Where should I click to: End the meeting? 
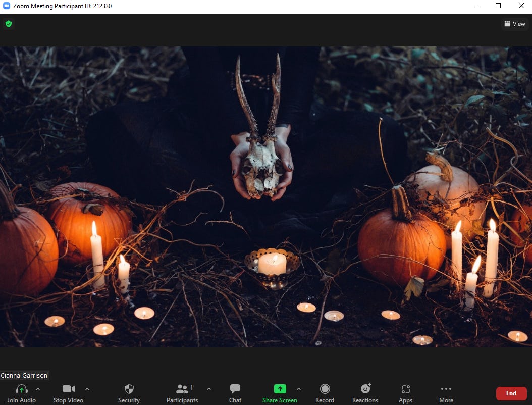[511, 393]
